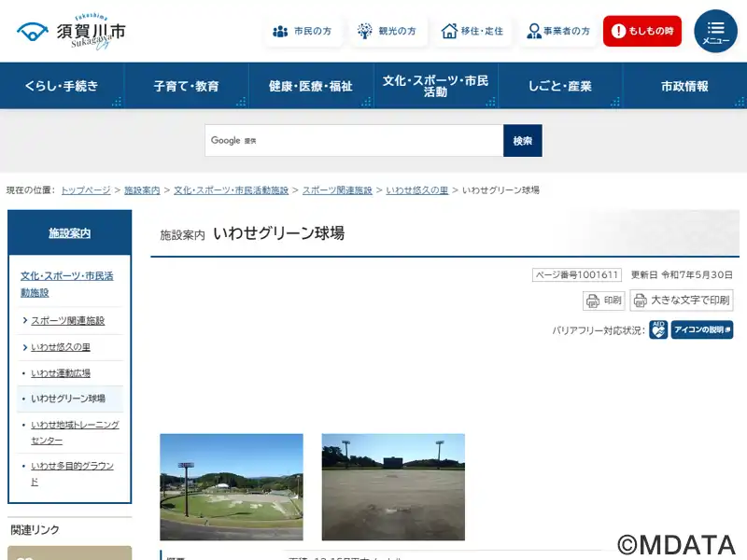This screenshot has width=747, height=560.
Task: Expand the 健康・医療・福祉 navigation menu
Action: coord(310,86)
